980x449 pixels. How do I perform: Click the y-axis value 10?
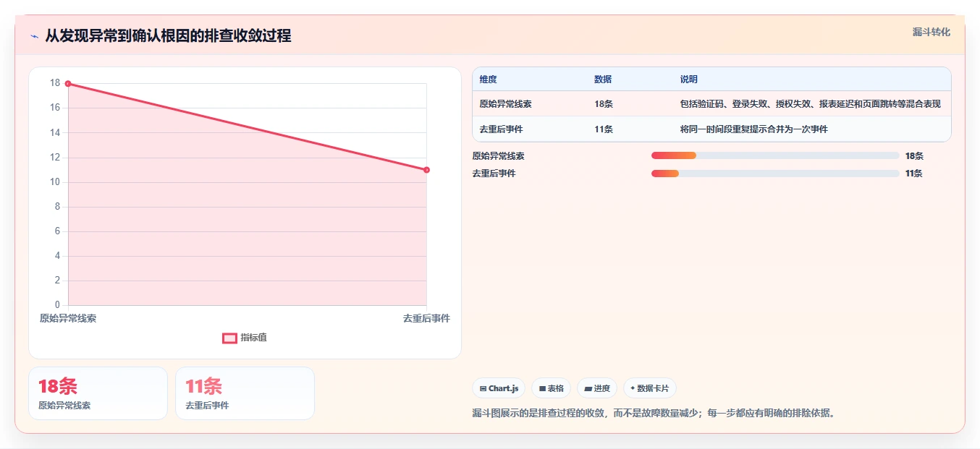coord(55,182)
